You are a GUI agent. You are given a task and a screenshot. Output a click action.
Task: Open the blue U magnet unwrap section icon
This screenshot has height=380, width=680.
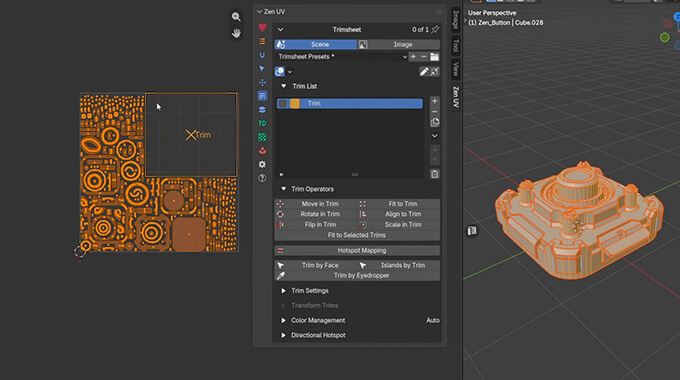point(262,55)
